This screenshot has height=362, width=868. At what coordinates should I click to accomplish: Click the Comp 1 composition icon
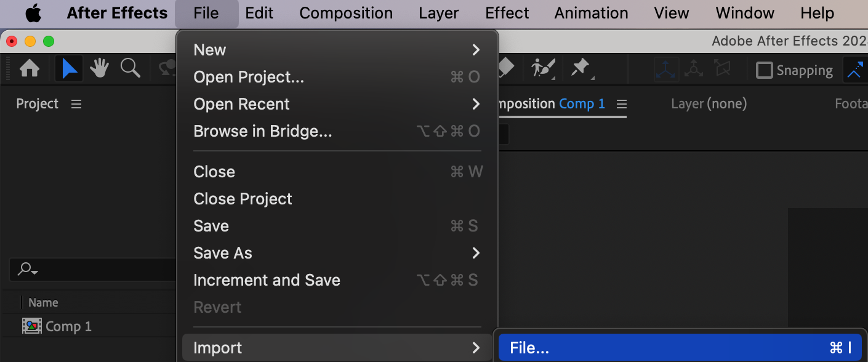pyautogui.click(x=31, y=326)
